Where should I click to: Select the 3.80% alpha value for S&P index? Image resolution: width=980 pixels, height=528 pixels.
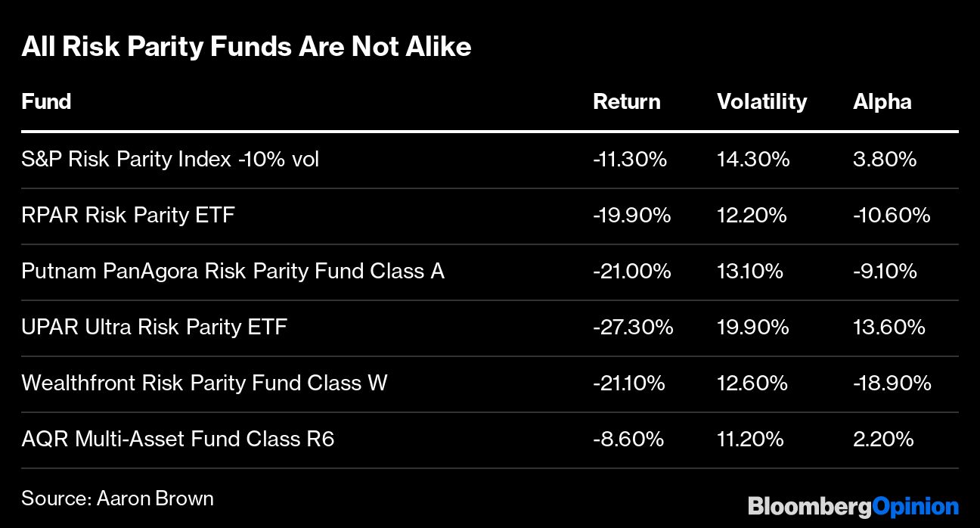pyautogui.click(x=884, y=160)
